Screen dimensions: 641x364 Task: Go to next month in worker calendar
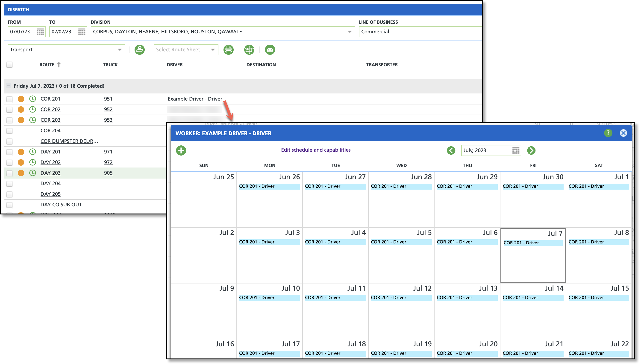531,150
